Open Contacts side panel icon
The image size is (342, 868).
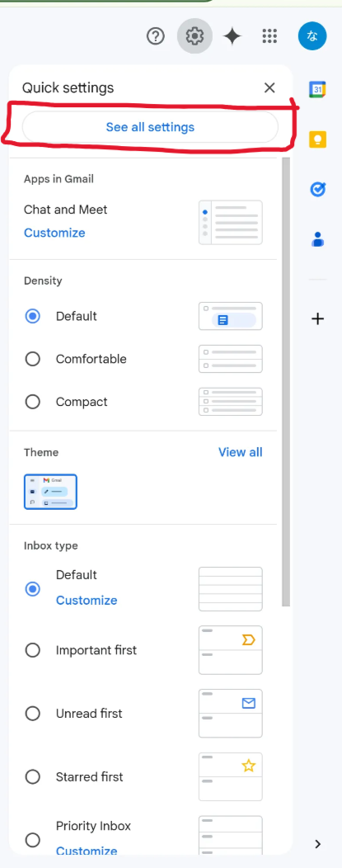pyautogui.click(x=318, y=239)
